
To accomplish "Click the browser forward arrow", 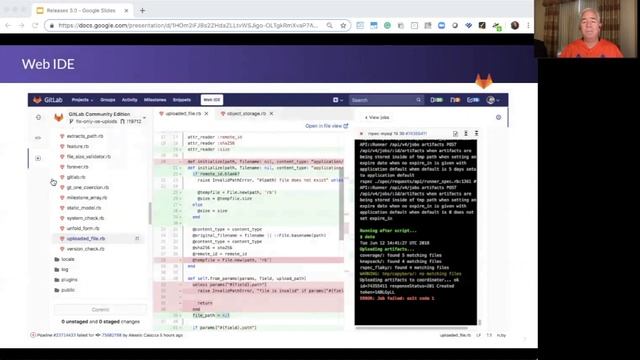I will (x=21, y=25).
